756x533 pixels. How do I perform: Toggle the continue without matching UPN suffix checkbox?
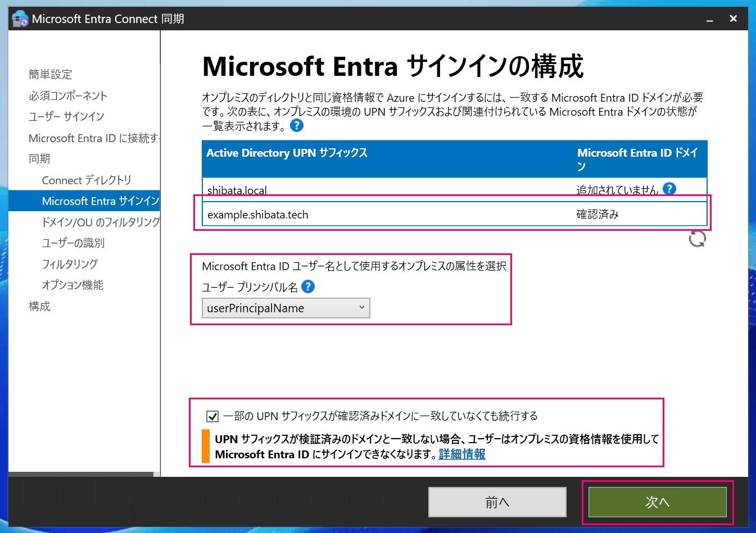pos(212,416)
